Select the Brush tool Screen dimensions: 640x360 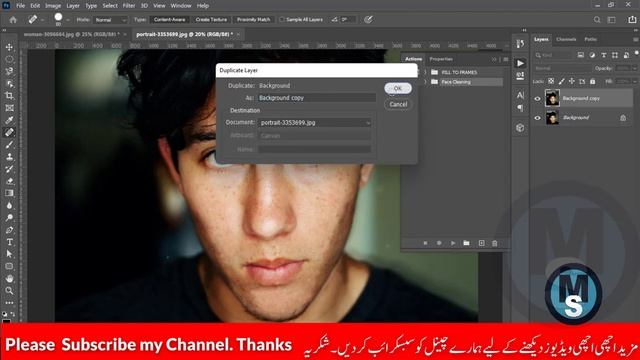click(9, 144)
